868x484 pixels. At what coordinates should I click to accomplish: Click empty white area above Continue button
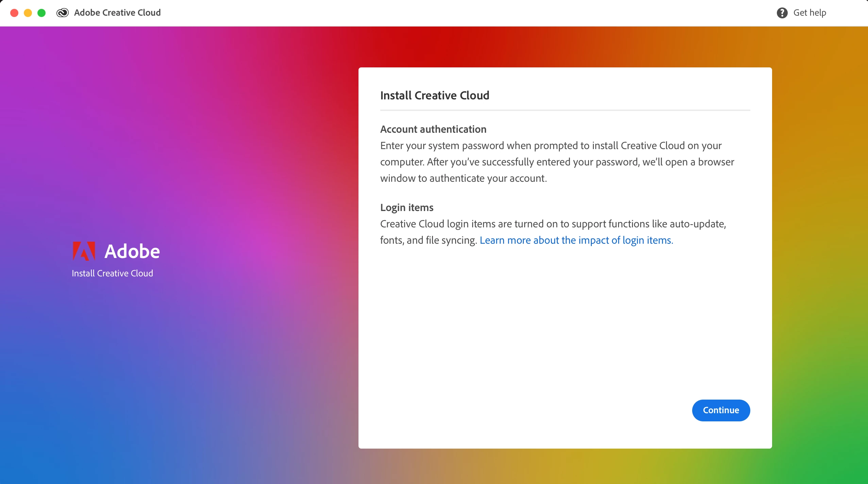coord(565,323)
